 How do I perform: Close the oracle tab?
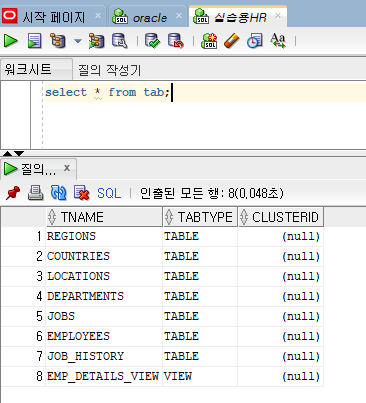(x=179, y=16)
